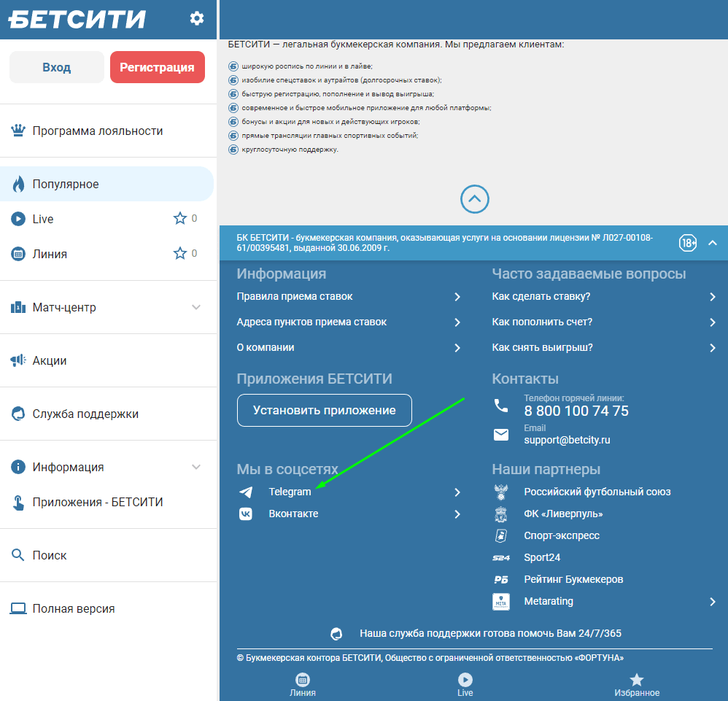Click the ФК «Ливерпуль» crest icon
The width and height of the screenshot is (728, 701).
pyautogui.click(x=501, y=514)
